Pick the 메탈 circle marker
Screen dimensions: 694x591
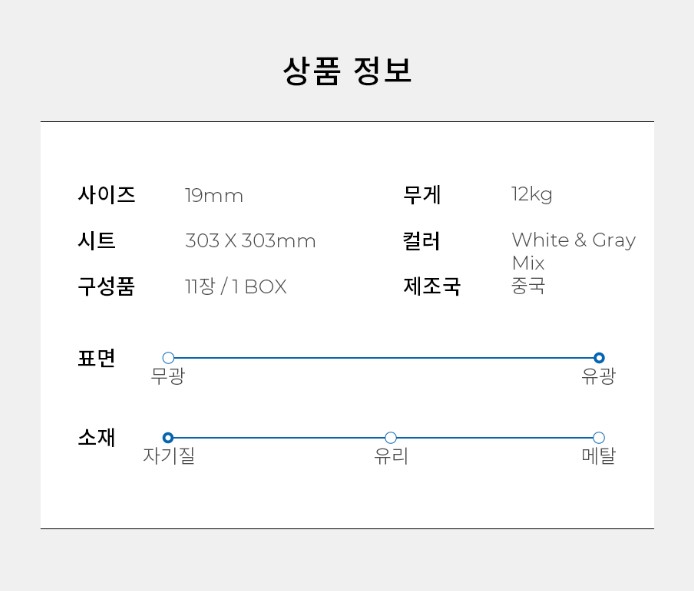click(599, 438)
